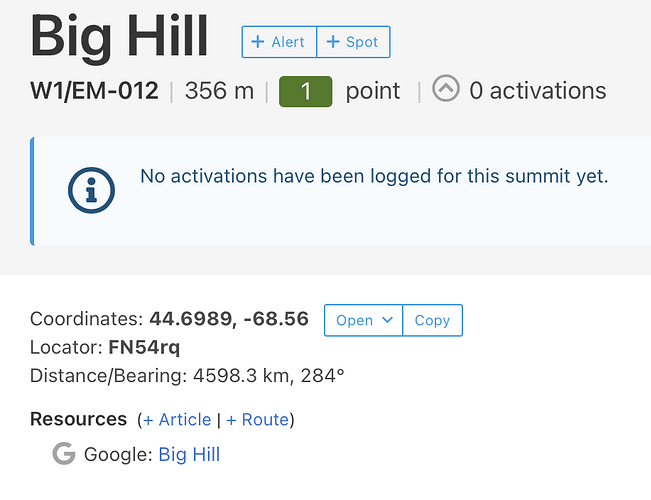
Task: Add a new Route resource link
Action: pyautogui.click(x=258, y=419)
